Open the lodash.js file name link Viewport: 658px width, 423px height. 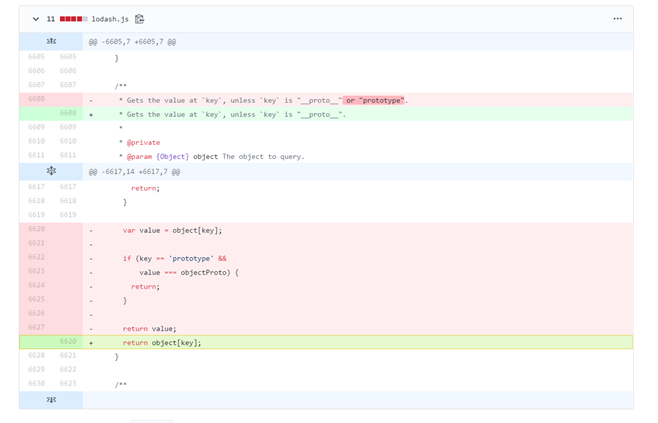click(111, 19)
